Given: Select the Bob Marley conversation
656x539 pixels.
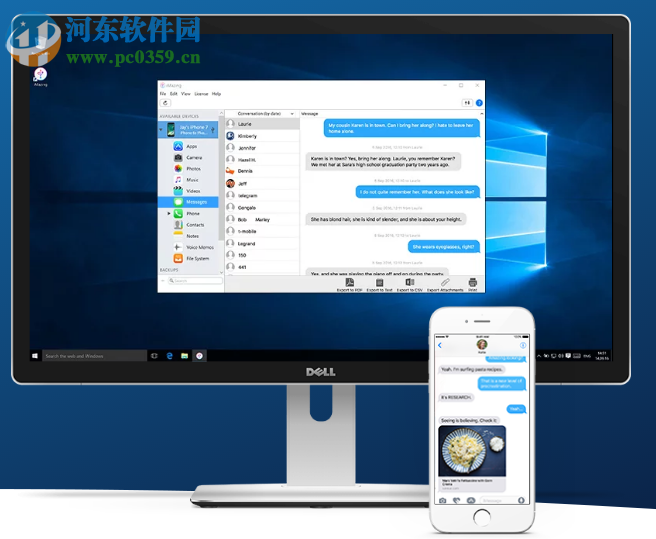Looking at the screenshot, I should [262, 219].
